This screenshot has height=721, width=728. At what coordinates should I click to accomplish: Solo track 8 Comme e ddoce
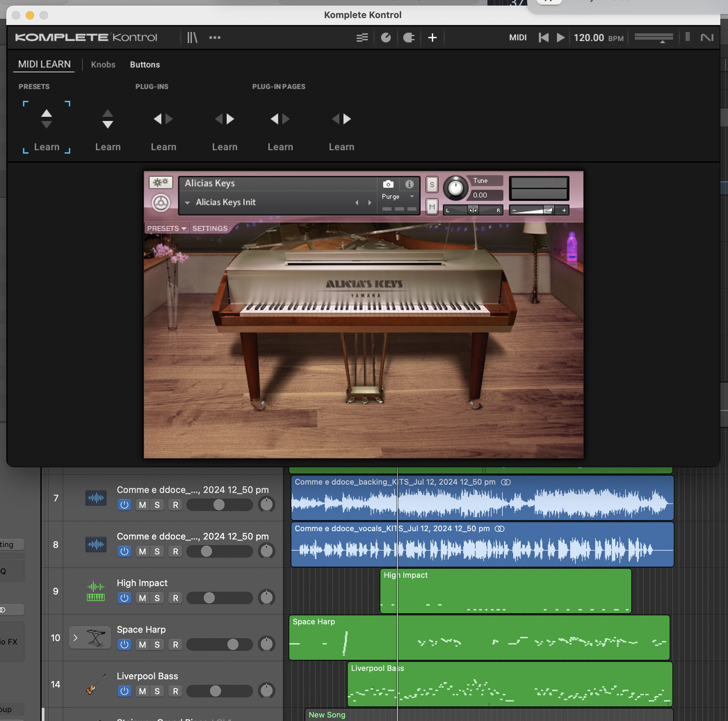(x=157, y=551)
